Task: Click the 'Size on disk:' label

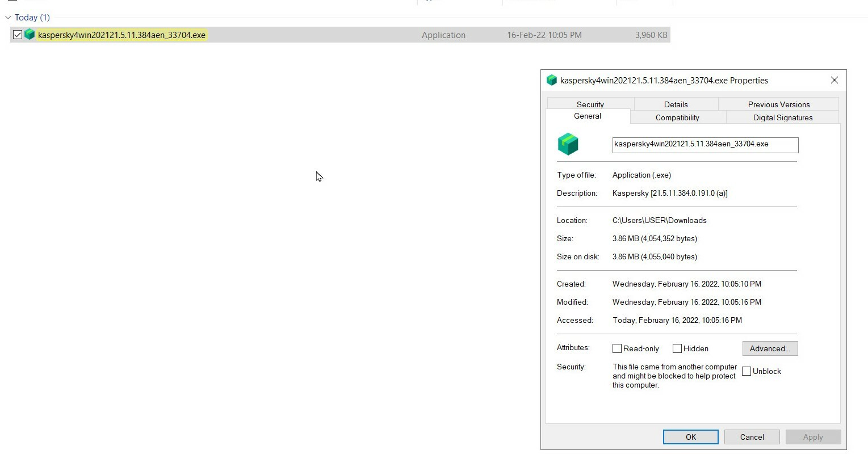Action: tap(578, 257)
